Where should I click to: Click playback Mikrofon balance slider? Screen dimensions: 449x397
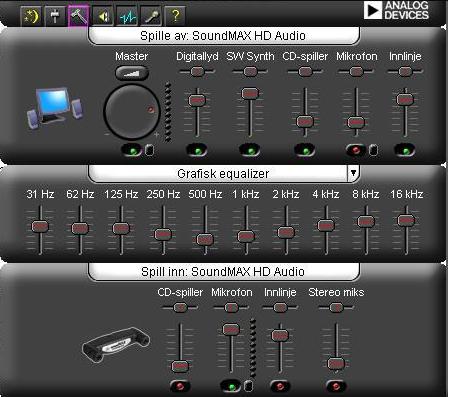point(356,71)
